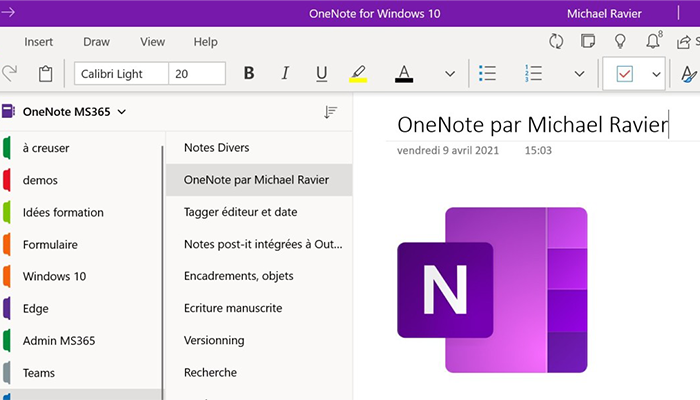Open the Draw tab

click(96, 42)
